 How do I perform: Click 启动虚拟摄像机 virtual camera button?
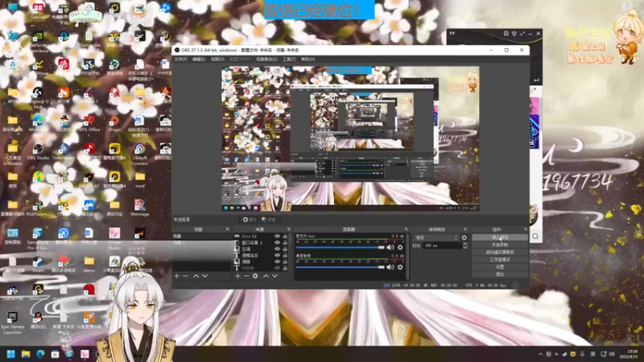500,252
